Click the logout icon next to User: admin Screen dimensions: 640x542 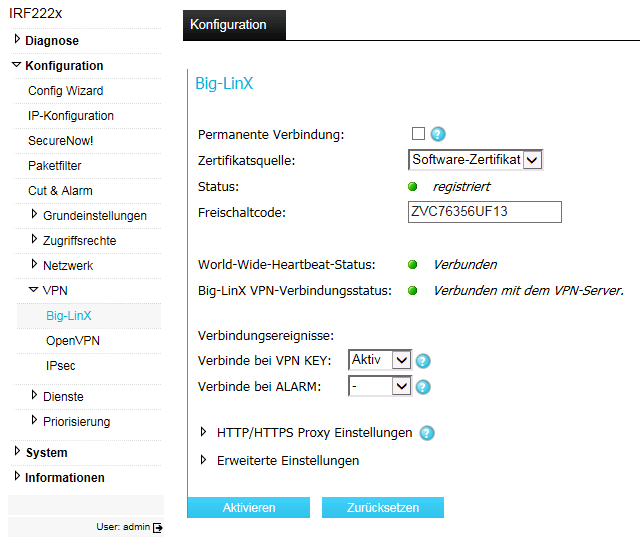pyautogui.click(x=158, y=528)
